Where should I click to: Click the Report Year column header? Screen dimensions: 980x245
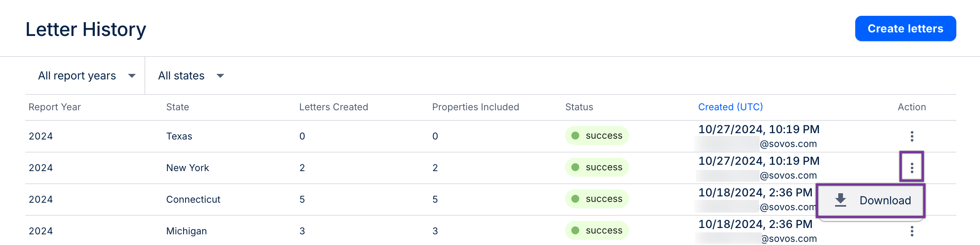pyautogui.click(x=54, y=107)
